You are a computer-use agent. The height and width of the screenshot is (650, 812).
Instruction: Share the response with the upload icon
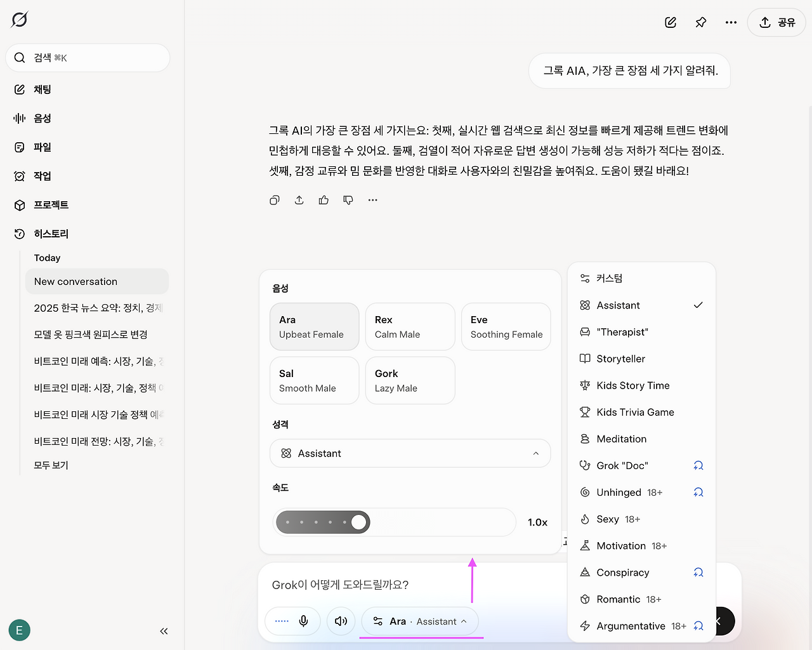pos(299,200)
